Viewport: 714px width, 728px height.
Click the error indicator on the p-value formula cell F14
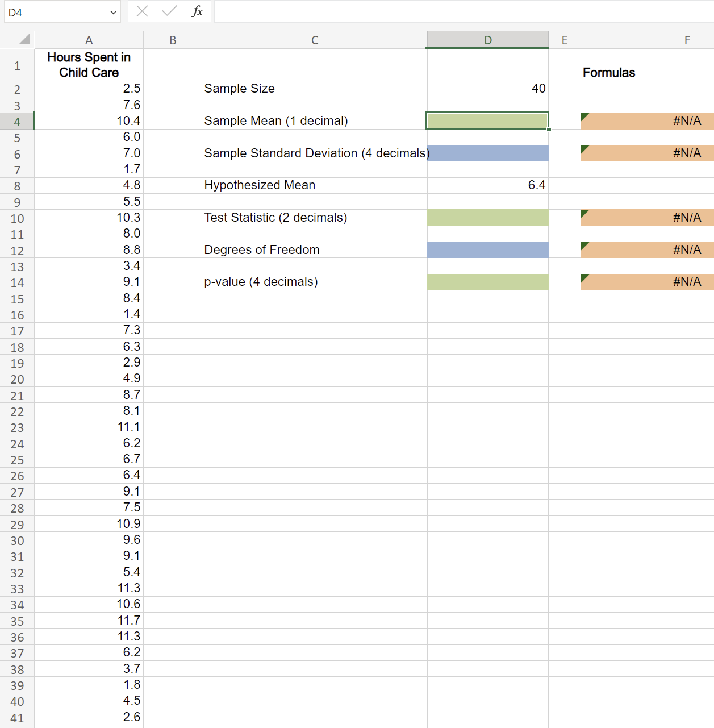584,277
